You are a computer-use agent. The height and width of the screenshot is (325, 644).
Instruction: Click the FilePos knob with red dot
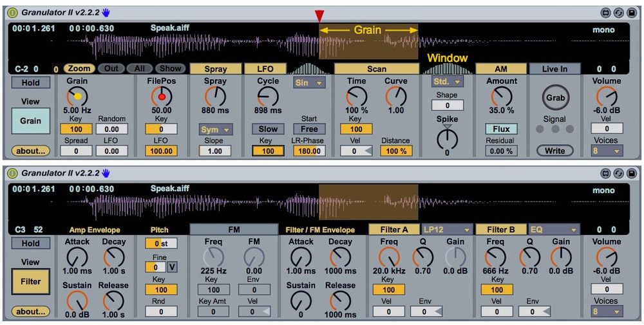point(162,97)
